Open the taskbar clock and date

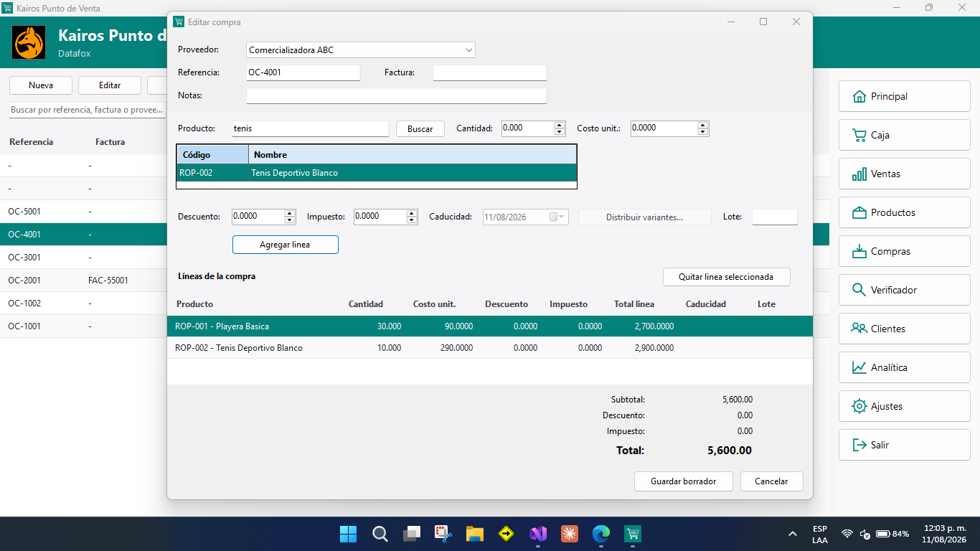point(945,534)
